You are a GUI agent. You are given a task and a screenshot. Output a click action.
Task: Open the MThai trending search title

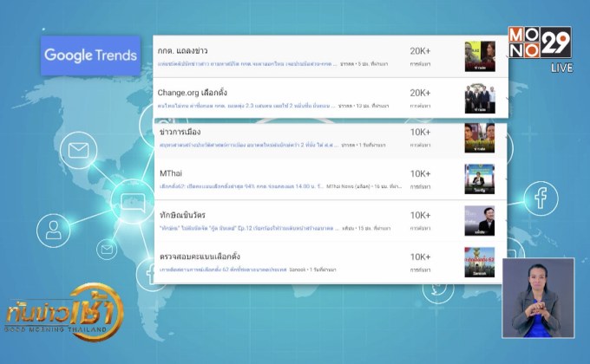pos(174,173)
